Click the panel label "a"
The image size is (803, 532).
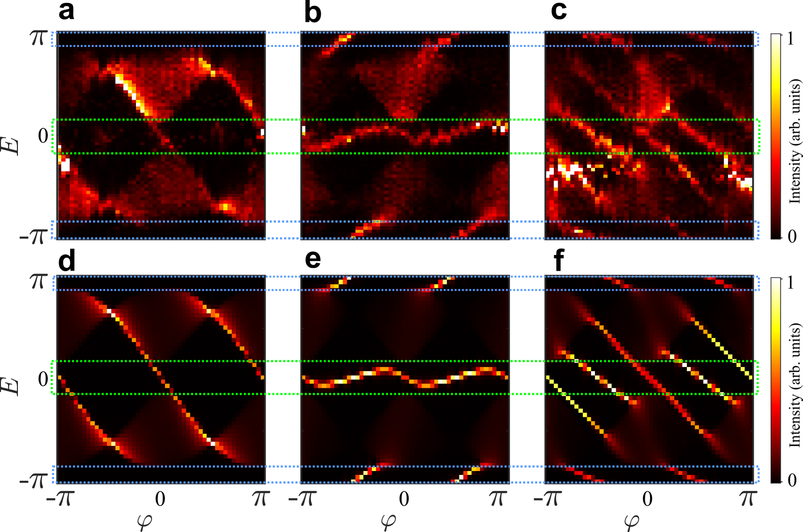pos(66,11)
